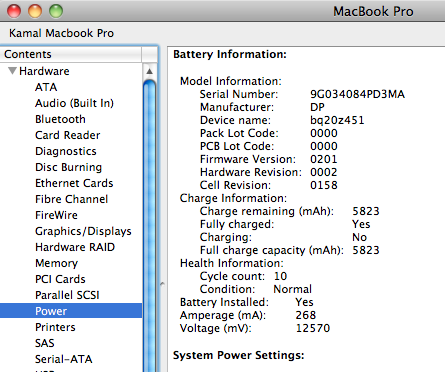
Task: Select Fibre Channel entry
Action: click(72, 199)
